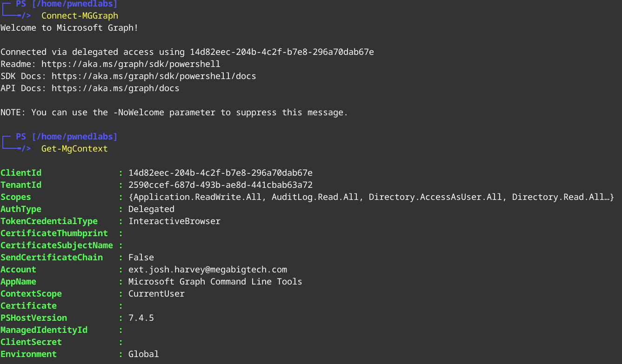622x364 pixels.
Task: Click the AuthType value Delegated
Action: (151, 209)
